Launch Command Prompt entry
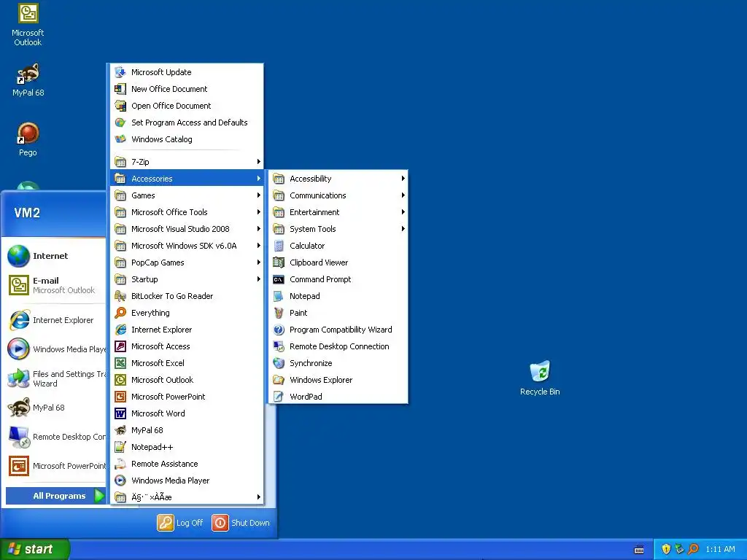 click(338, 279)
